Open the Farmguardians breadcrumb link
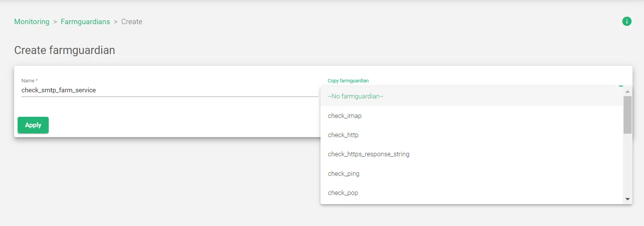Image resolution: width=644 pixels, height=226 pixels. tap(85, 22)
